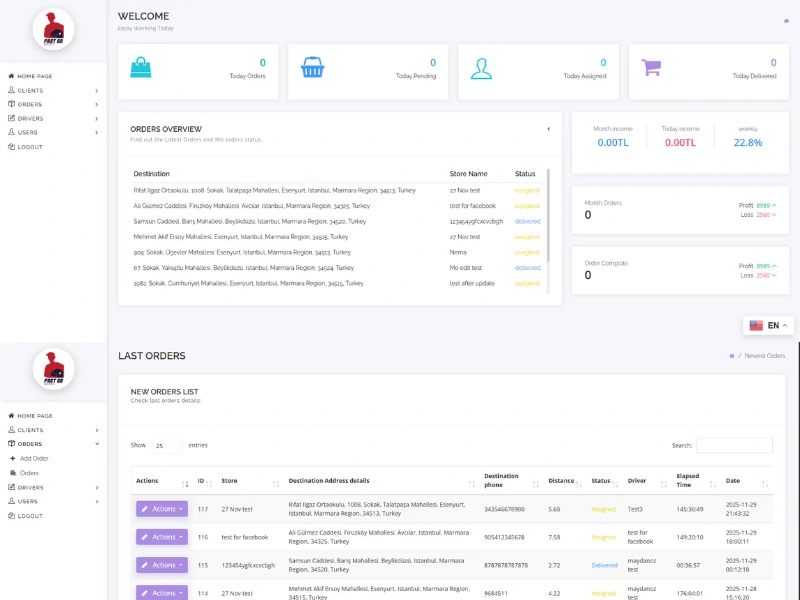Click the Actions button for order 117
The image size is (800, 600).
[x=160, y=509]
